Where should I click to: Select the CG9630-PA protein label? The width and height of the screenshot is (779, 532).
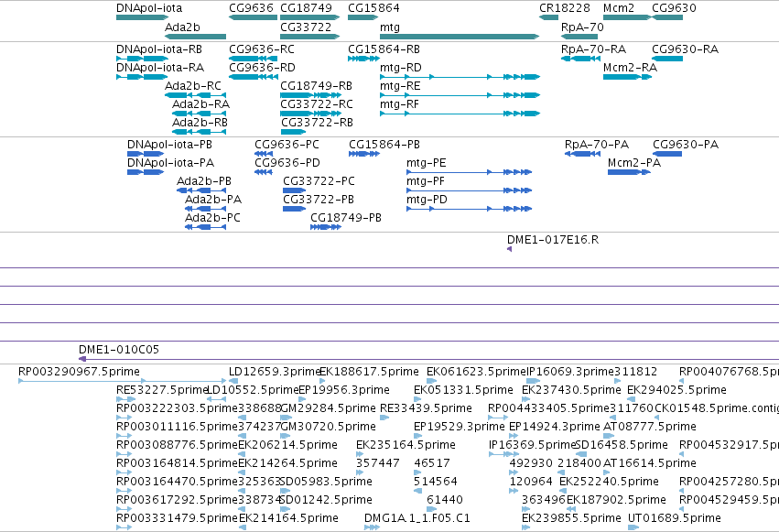[x=686, y=145]
